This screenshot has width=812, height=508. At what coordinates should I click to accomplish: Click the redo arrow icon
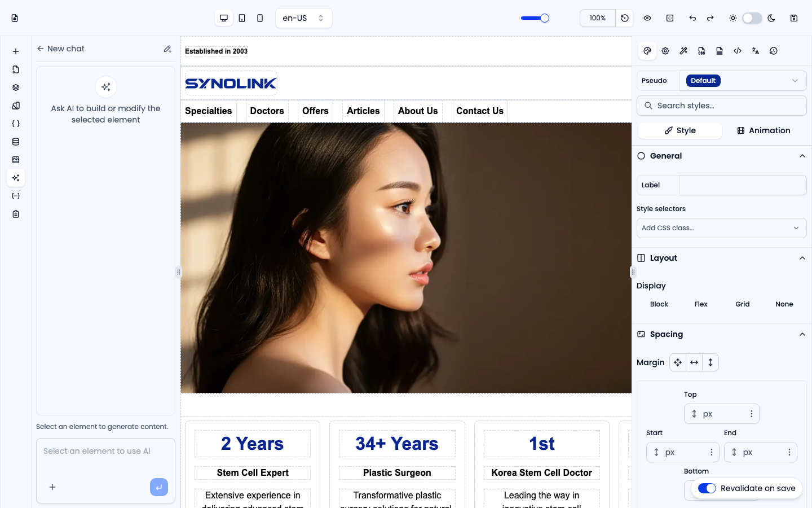710,18
